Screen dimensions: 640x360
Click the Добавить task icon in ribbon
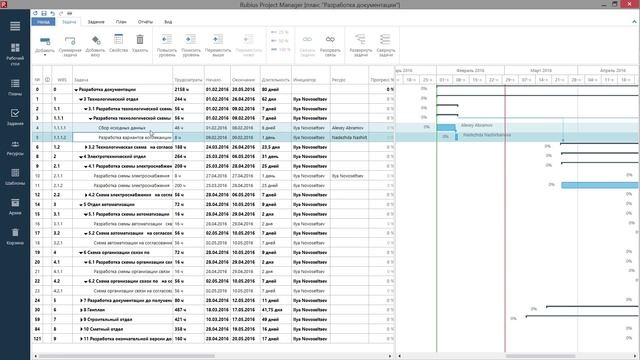click(45, 41)
